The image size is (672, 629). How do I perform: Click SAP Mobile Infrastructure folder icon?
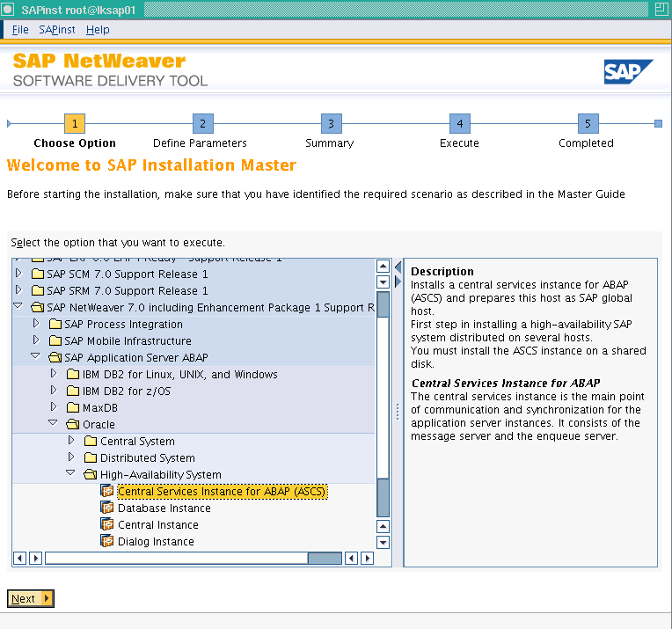coord(55,340)
